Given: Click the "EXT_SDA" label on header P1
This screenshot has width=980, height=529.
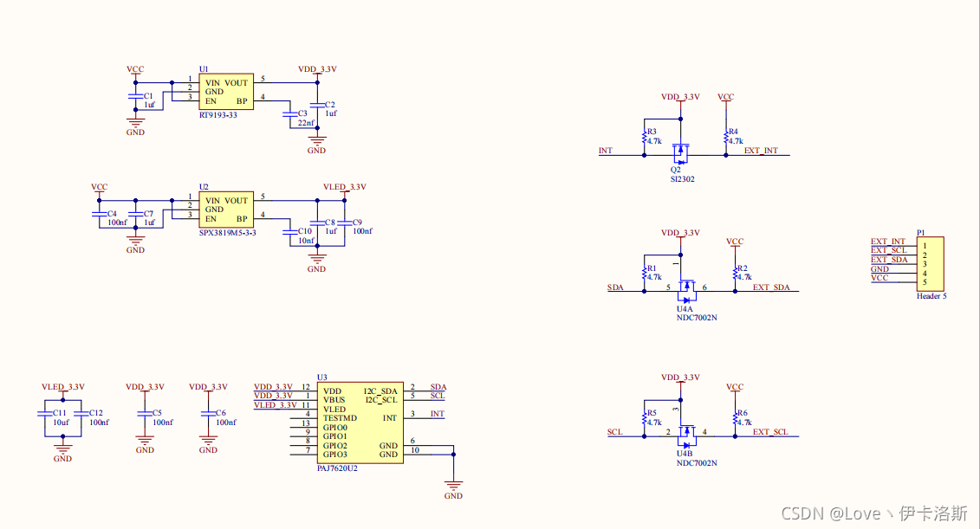Looking at the screenshot, I should pos(889,260).
